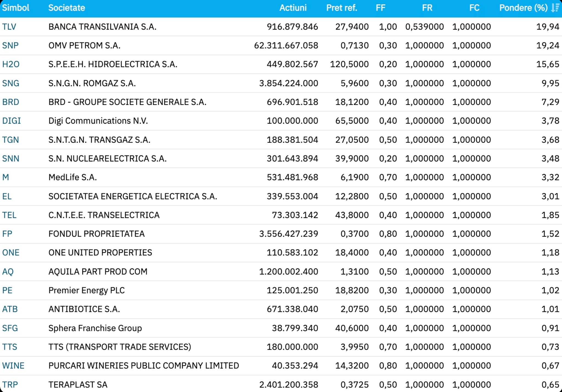Open the H2O symbol link

[x=11, y=64]
